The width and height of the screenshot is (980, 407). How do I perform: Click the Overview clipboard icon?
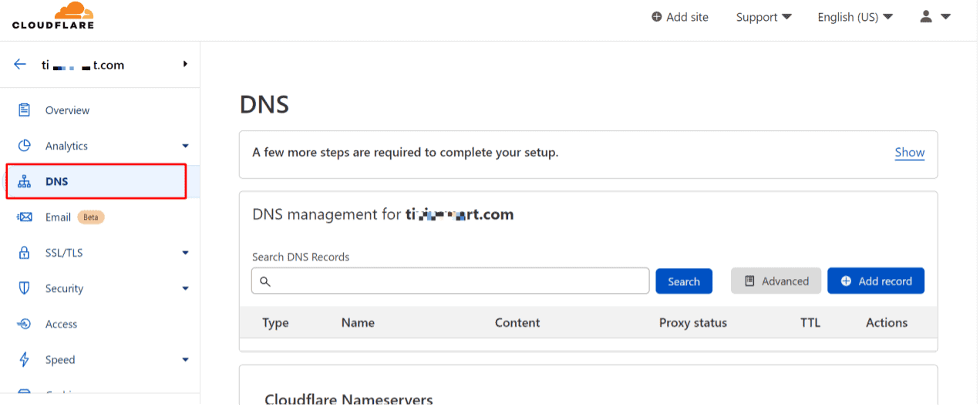(x=25, y=110)
